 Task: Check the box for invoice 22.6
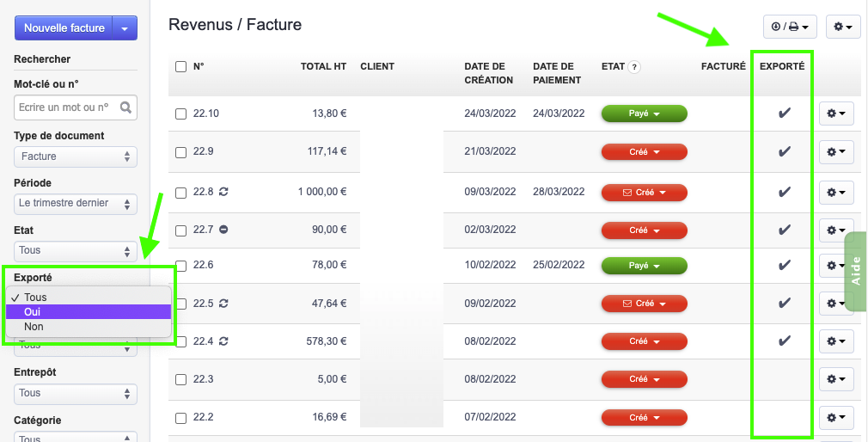pos(181,266)
